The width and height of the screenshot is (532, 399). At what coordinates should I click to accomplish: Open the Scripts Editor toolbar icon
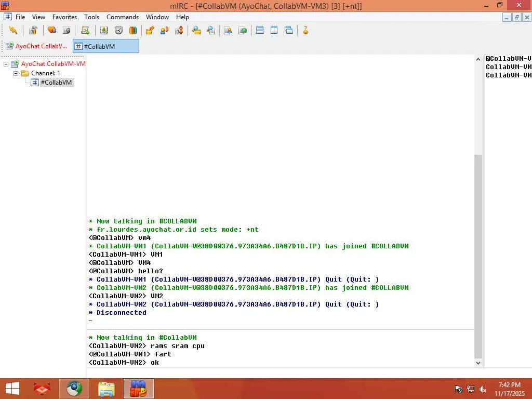pos(85,31)
